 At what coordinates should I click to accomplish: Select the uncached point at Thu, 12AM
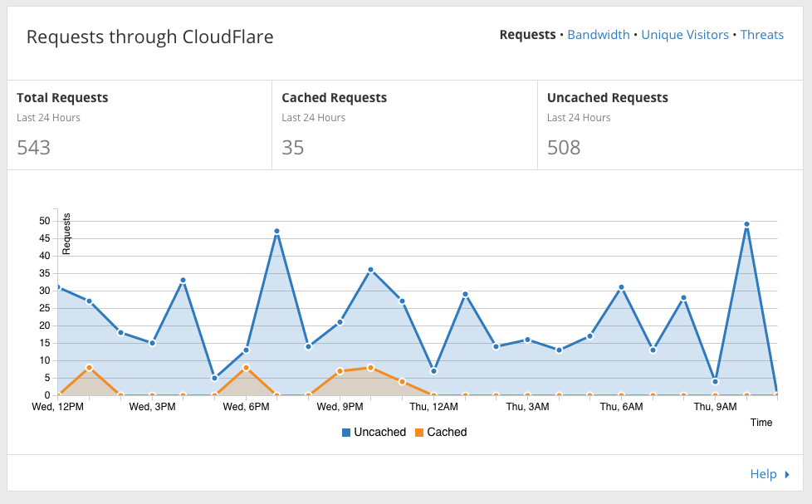pyautogui.click(x=433, y=371)
